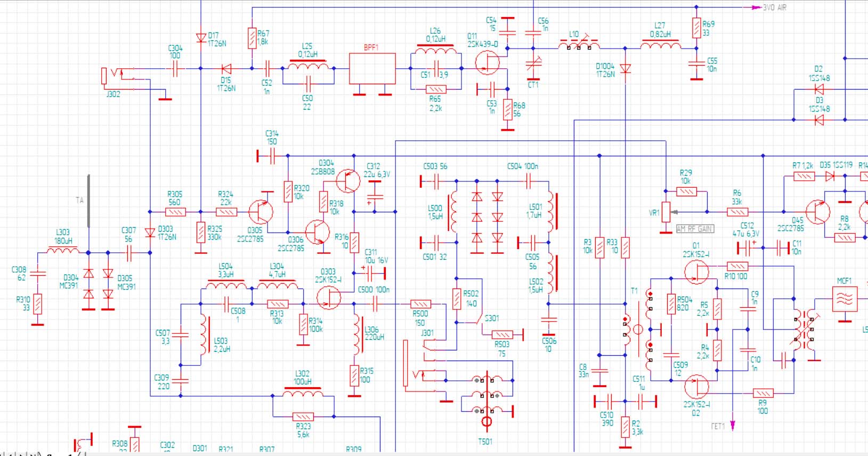This screenshot has height=456, width=868.
Task: Select the CT1 trimmer capacitor
Action: (533, 65)
